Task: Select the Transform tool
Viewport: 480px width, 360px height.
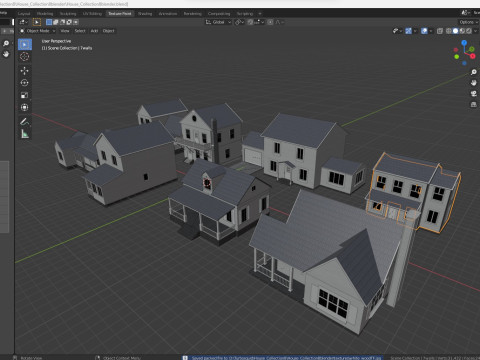Action: tap(24, 107)
